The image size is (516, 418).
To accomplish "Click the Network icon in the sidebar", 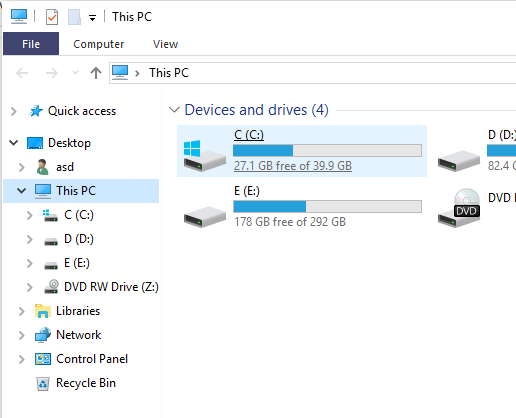I will [x=43, y=335].
